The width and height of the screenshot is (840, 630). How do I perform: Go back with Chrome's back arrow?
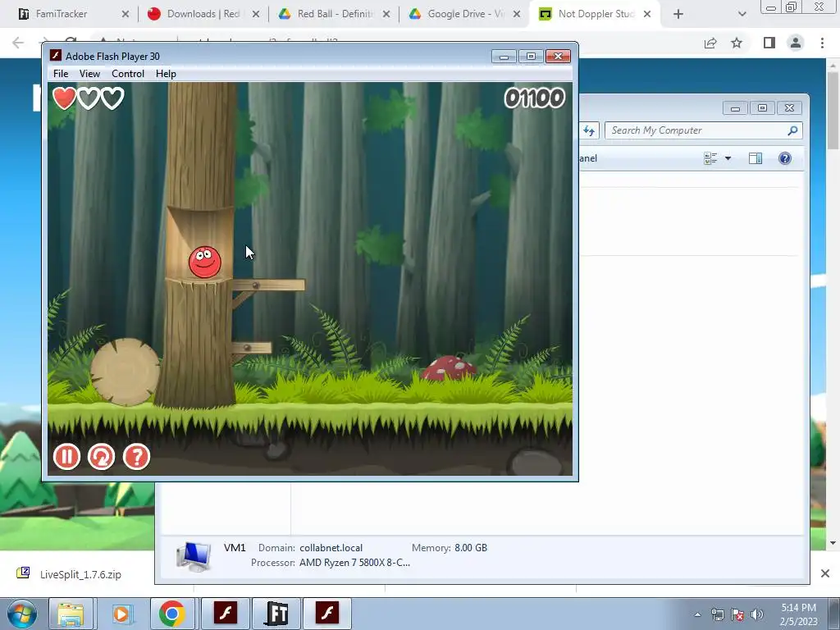click(x=18, y=43)
